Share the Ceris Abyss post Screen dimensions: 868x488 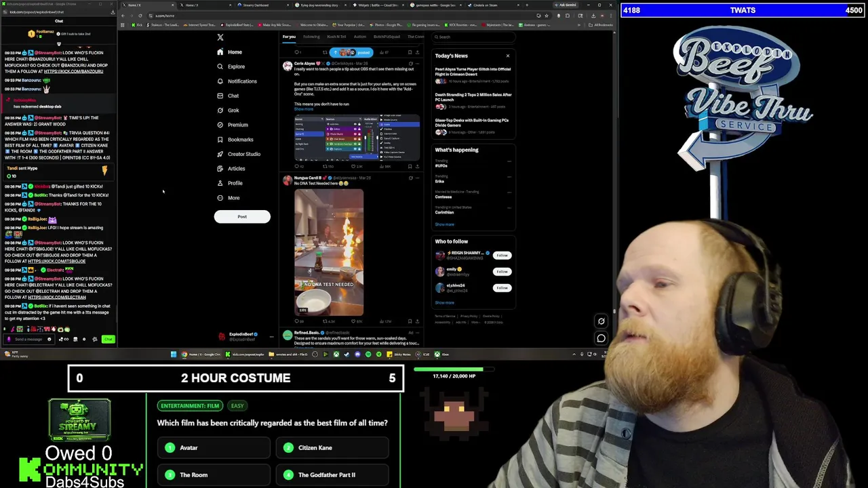click(x=417, y=166)
